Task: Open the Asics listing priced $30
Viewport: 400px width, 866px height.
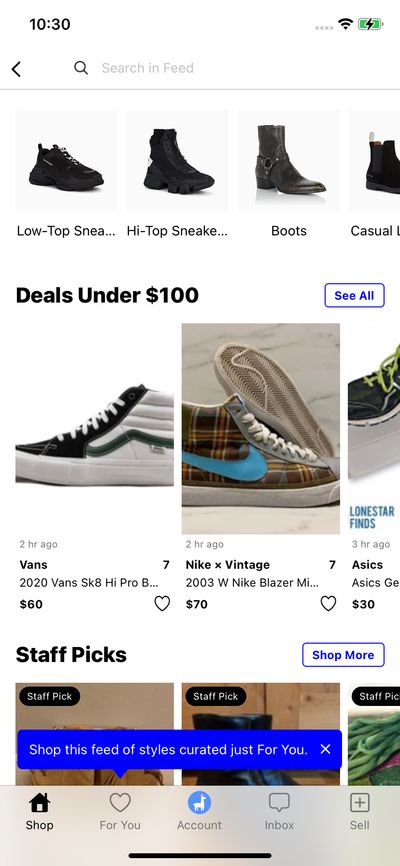Action: coord(374,467)
